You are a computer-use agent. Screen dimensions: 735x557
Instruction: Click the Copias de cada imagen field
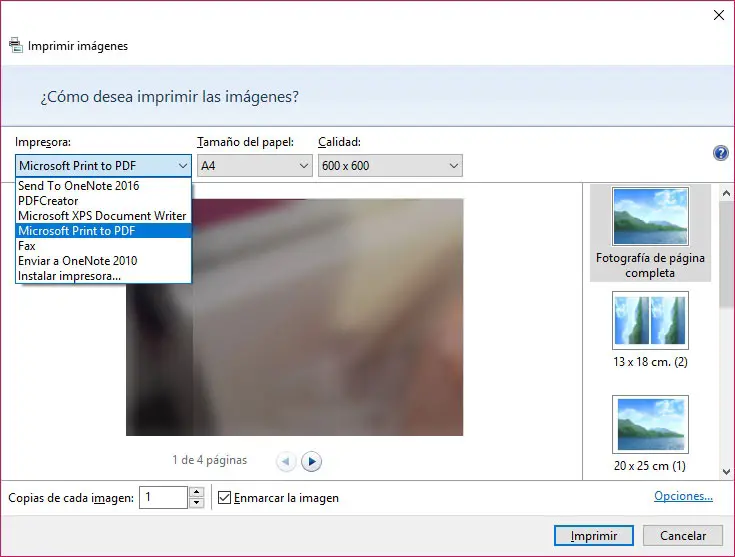pos(164,497)
